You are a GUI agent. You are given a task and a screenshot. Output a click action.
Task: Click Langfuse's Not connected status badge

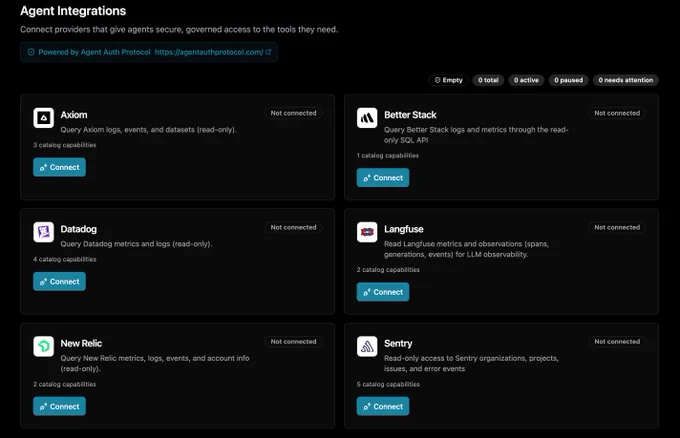coord(617,227)
